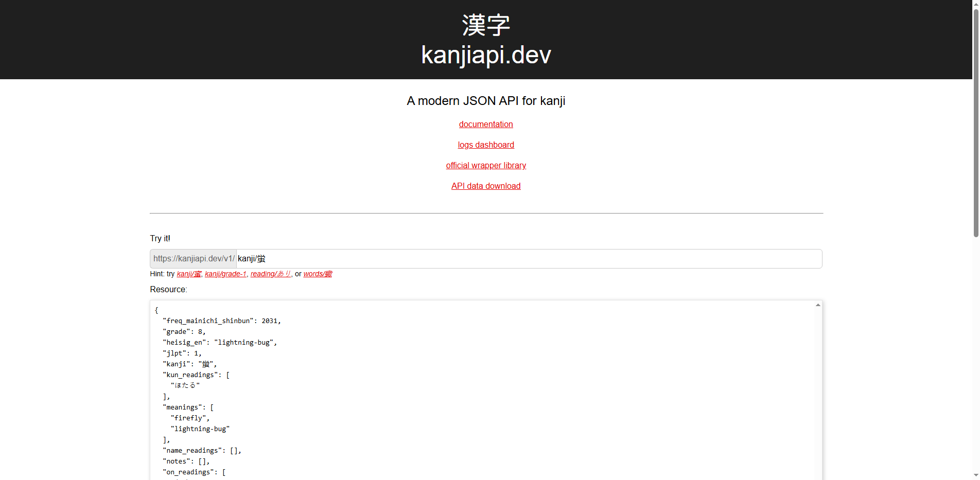Click the https://kanjiapi.dev/v1/ URL prefix box
The width and height of the screenshot is (980, 480).
193,258
